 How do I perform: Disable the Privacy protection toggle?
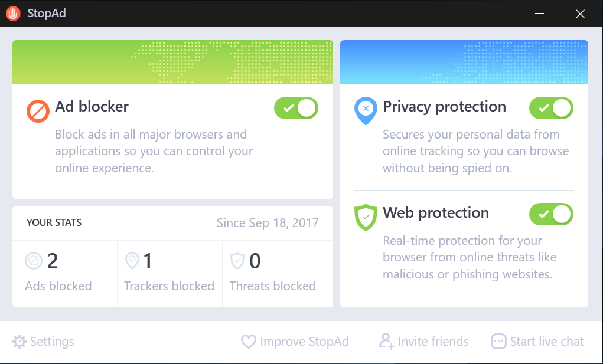(551, 108)
